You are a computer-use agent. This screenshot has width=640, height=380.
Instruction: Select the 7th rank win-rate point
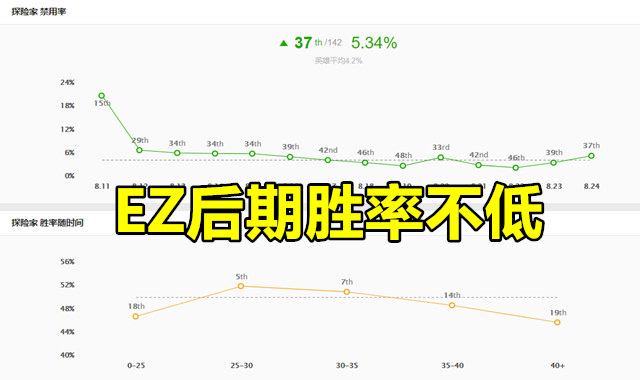click(347, 292)
